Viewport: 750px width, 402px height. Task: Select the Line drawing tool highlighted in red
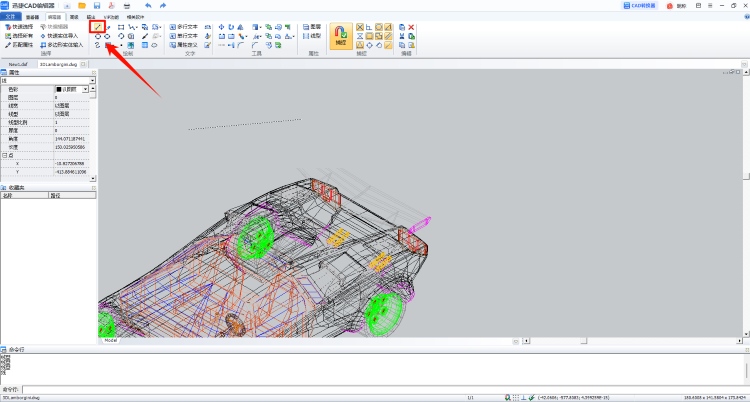point(97,26)
